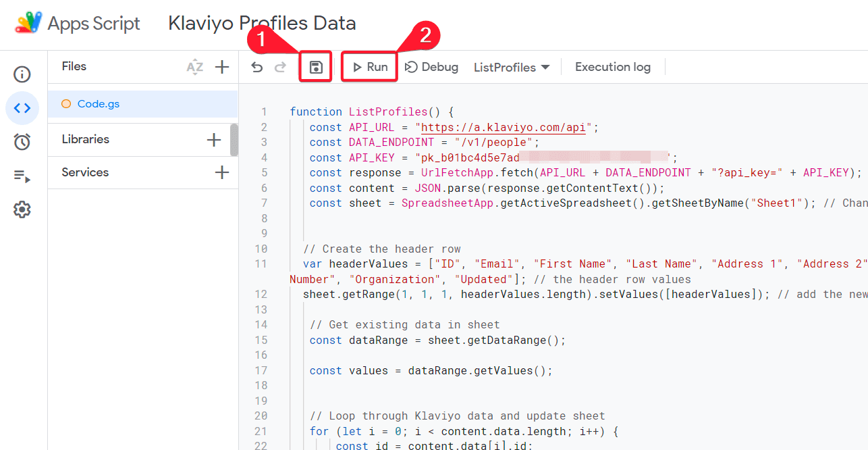Click the files panel scrollbar
The image size is (868, 450).
pos(234,140)
